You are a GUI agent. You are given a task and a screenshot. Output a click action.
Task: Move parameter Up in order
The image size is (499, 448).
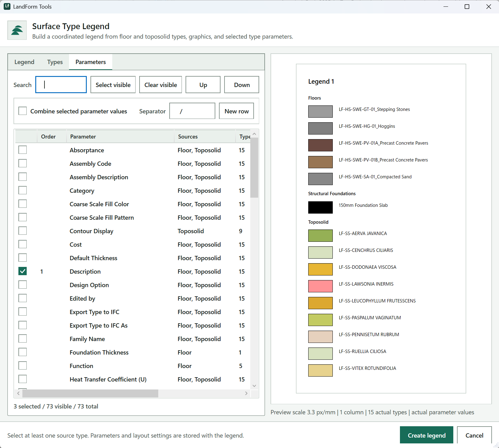pos(203,85)
